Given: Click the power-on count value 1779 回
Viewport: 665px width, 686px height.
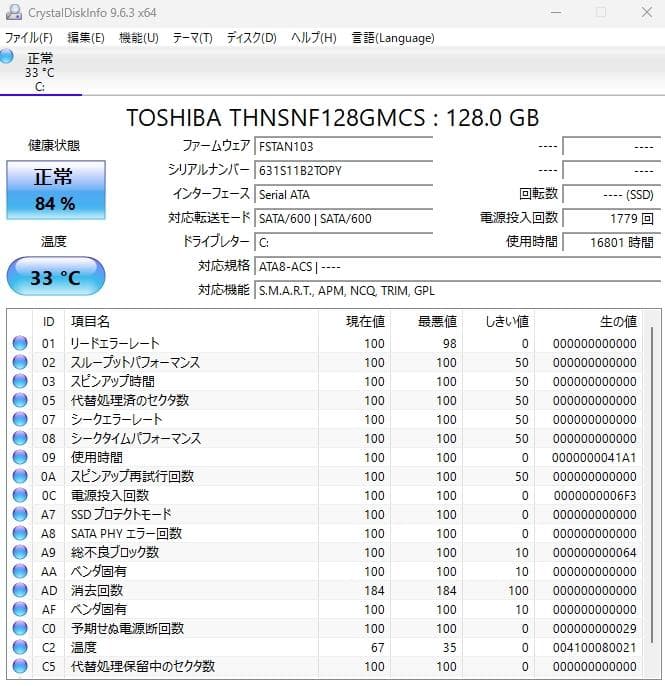Looking at the screenshot, I should [611, 218].
